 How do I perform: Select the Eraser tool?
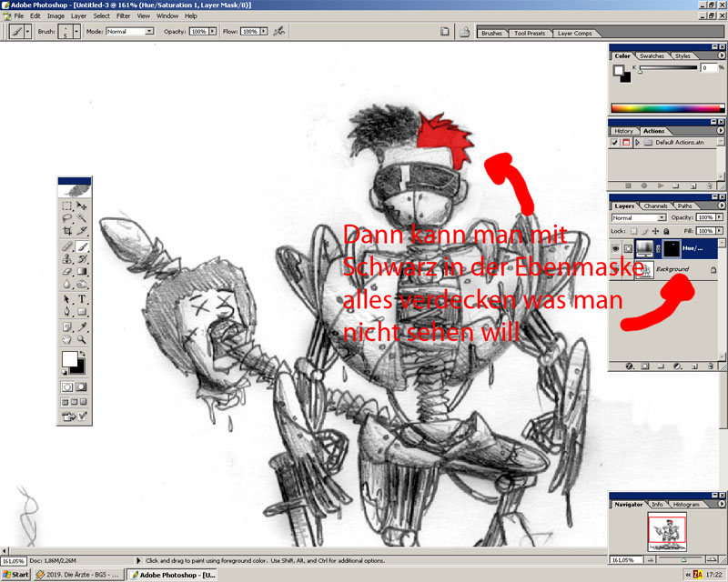(67, 272)
